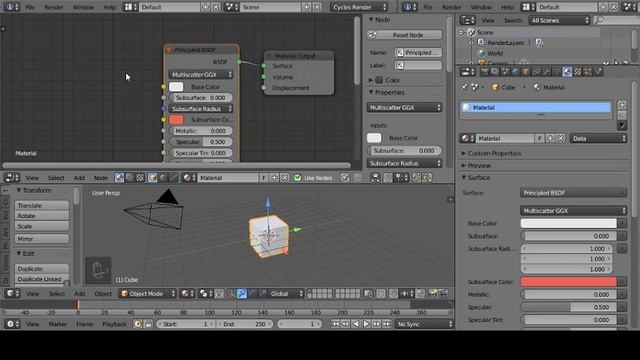Copy selected nodes to clipboard
The width and height of the screenshot is (640, 360).
pyautogui.click(x=416, y=178)
